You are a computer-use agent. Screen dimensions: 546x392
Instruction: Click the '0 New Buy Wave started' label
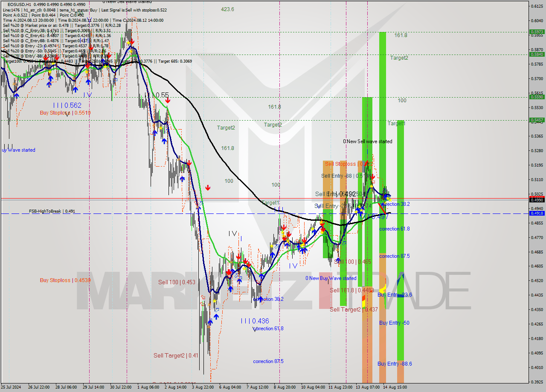coord(331,278)
